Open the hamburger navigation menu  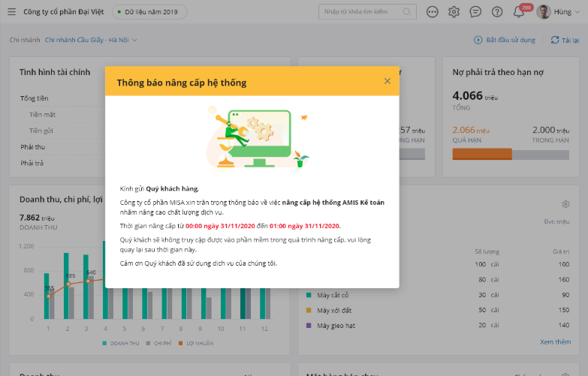pyautogui.click(x=11, y=12)
